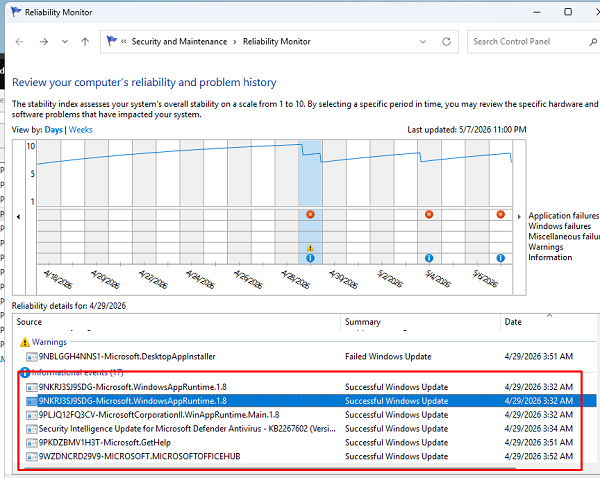Click information icon on 5/4/2026 column
The height and width of the screenshot is (478, 600).
[429, 258]
